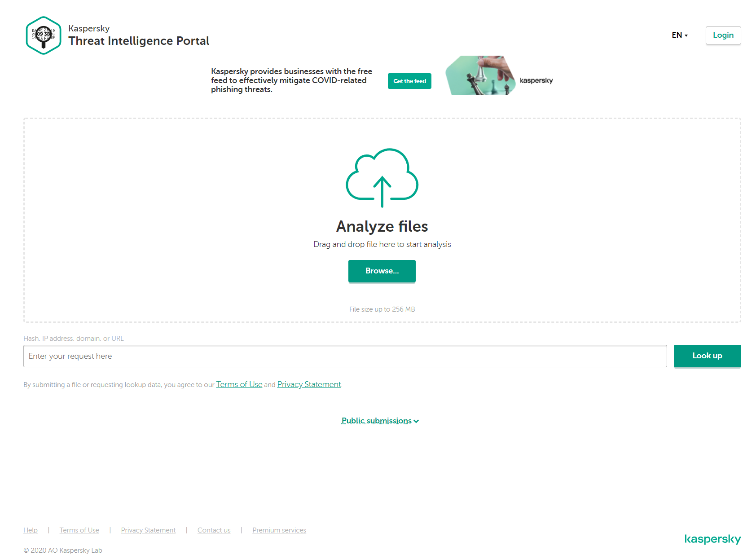Focus the 'Enter your request here' field
This screenshot has height=559, width=756.
tap(345, 356)
